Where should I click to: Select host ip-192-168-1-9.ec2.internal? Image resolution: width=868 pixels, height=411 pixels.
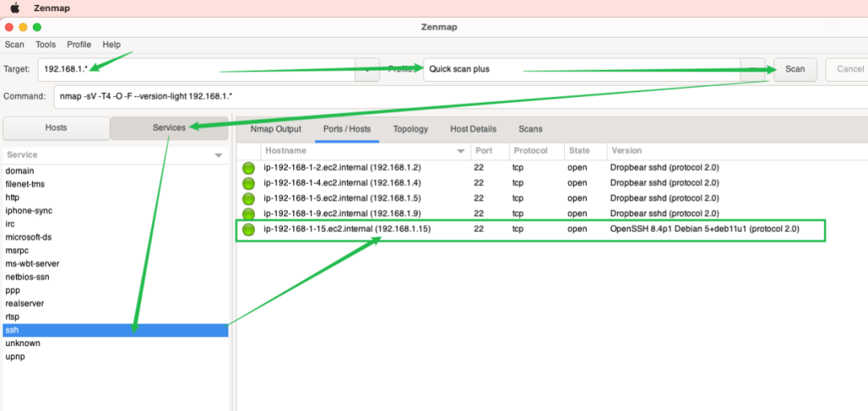click(x=342, y=214)
